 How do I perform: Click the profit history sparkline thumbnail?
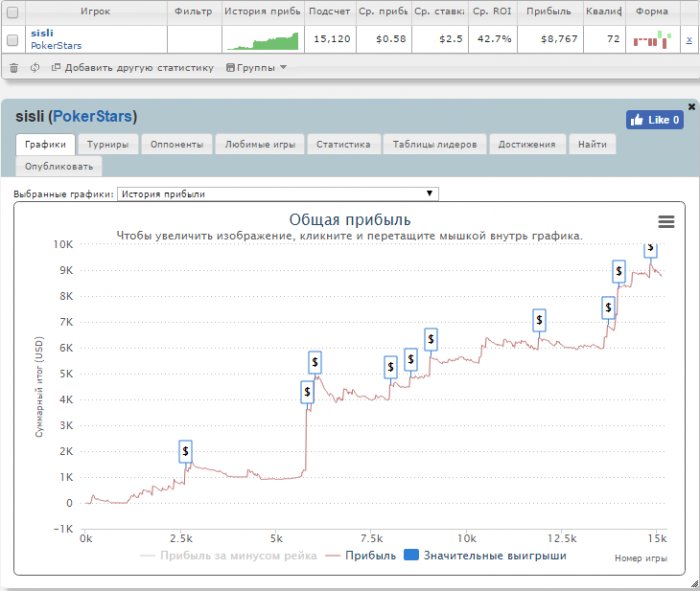[x=262, y=40]
